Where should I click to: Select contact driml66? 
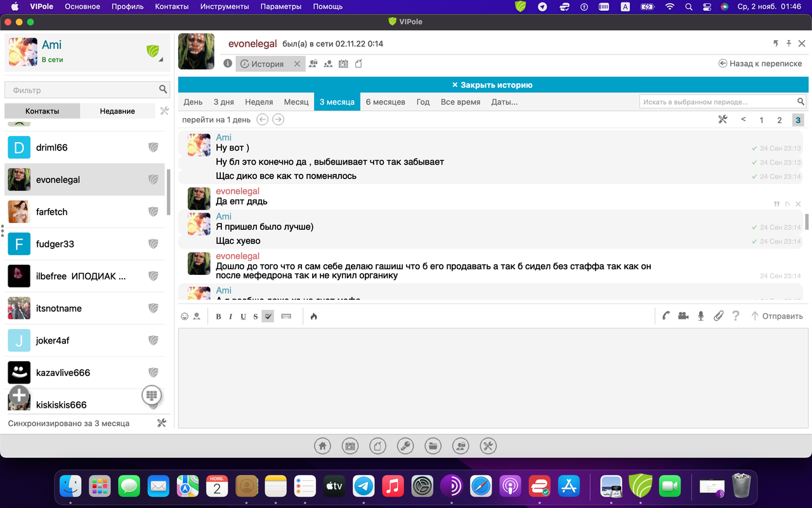tap(85, 147)
